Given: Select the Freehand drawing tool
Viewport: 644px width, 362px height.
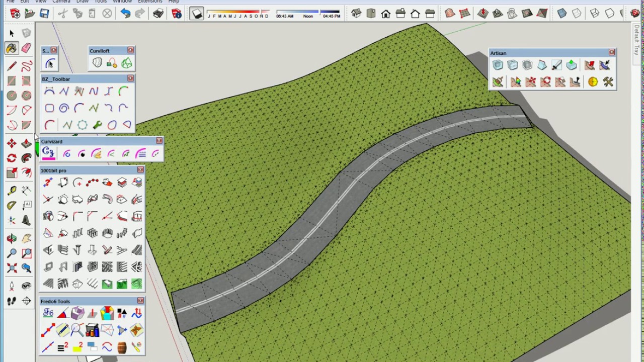Looking at the screenshot, I should click(26, 66).
